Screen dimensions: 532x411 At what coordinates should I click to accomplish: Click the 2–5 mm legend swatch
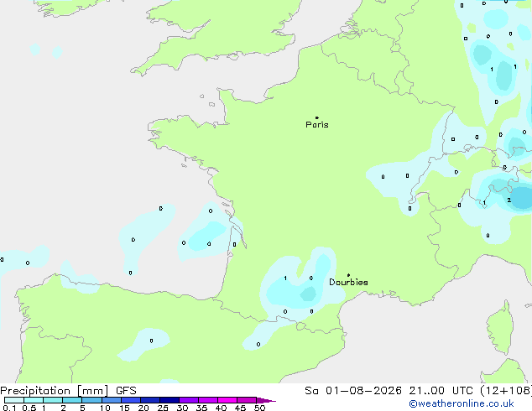coord(72,400)
